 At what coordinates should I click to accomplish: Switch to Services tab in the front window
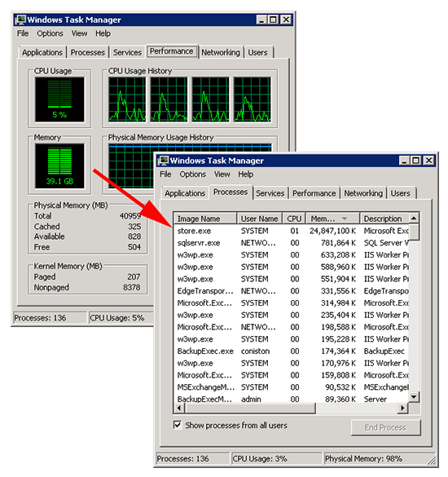[270, 193]
